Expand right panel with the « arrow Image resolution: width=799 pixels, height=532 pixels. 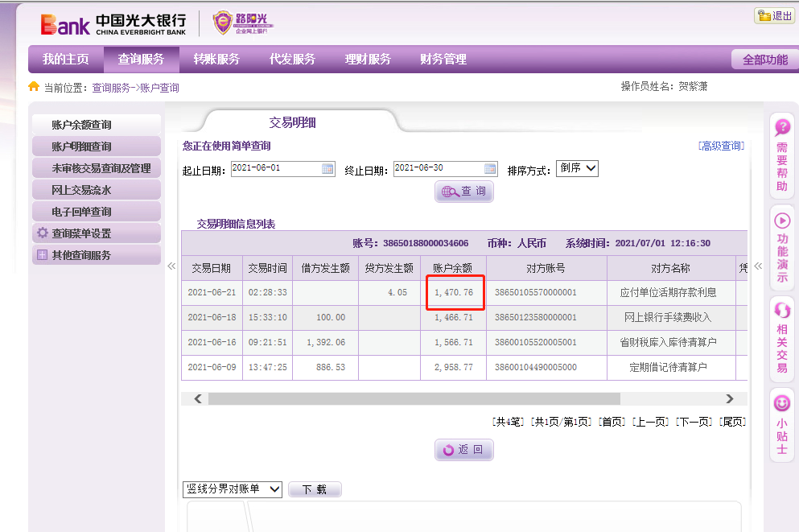(x=757, y=266)
